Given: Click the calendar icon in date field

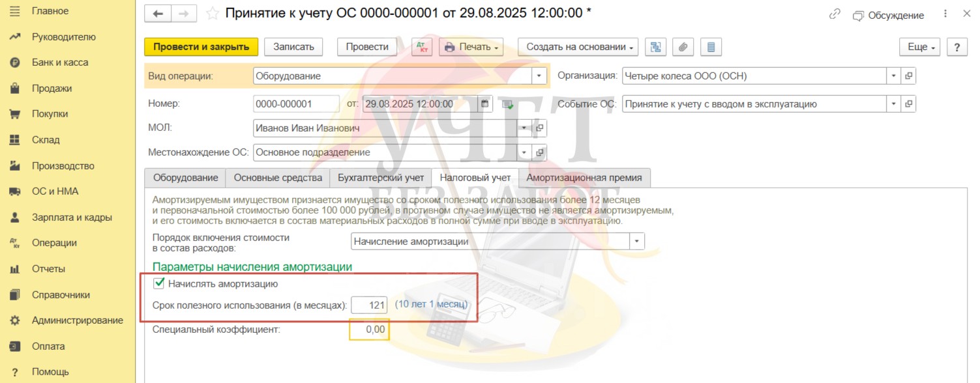Looking at the screenshot, I should 484,104.
